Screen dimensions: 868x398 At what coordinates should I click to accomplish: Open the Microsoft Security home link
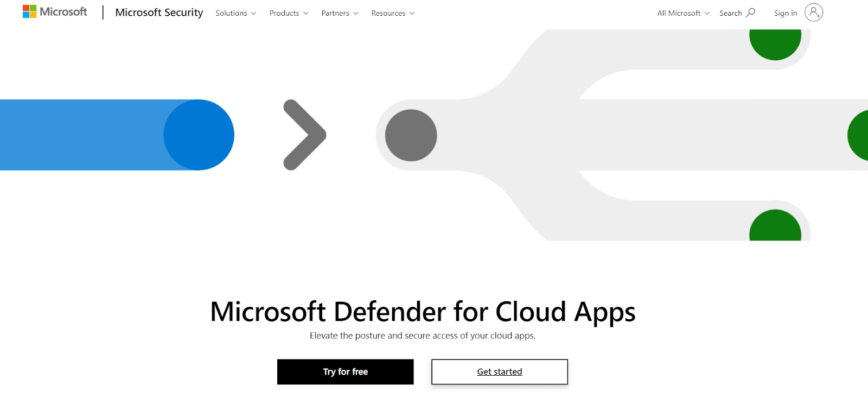point(159,12)
